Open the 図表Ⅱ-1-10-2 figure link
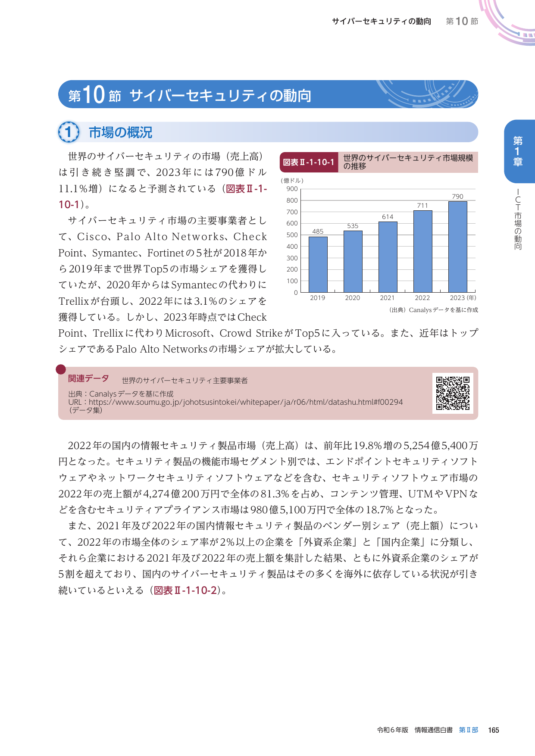 click(x=185, y=590)
